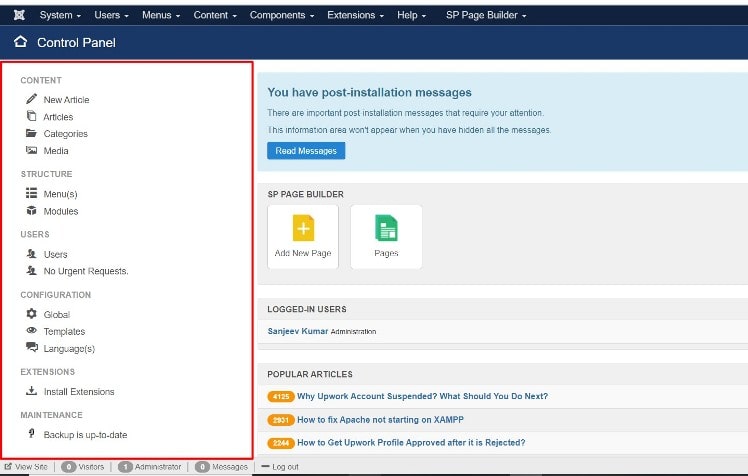
Task: Click the Messages label in the status bar
Action: pos(230,467)
